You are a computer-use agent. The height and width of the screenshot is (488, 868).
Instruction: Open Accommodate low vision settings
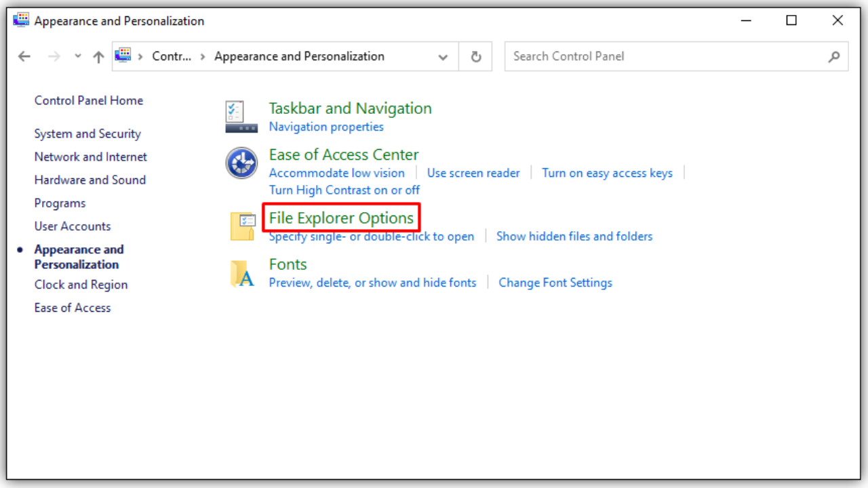pyautogui.click(x=336, y=173)
